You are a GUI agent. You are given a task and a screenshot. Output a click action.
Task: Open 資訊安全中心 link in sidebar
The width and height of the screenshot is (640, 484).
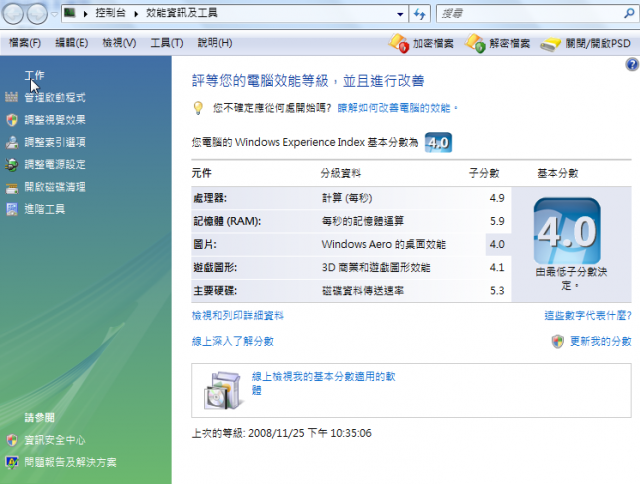click(x=55, y=440)
